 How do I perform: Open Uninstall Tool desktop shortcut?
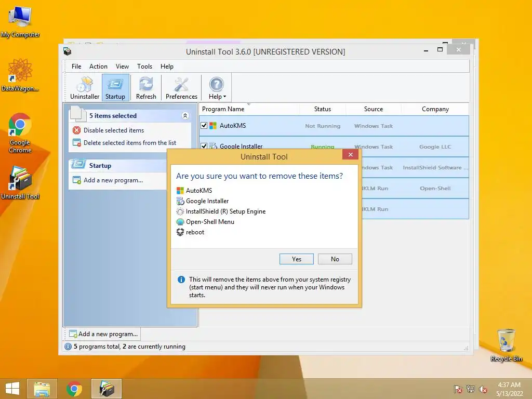tap(20, 182)
